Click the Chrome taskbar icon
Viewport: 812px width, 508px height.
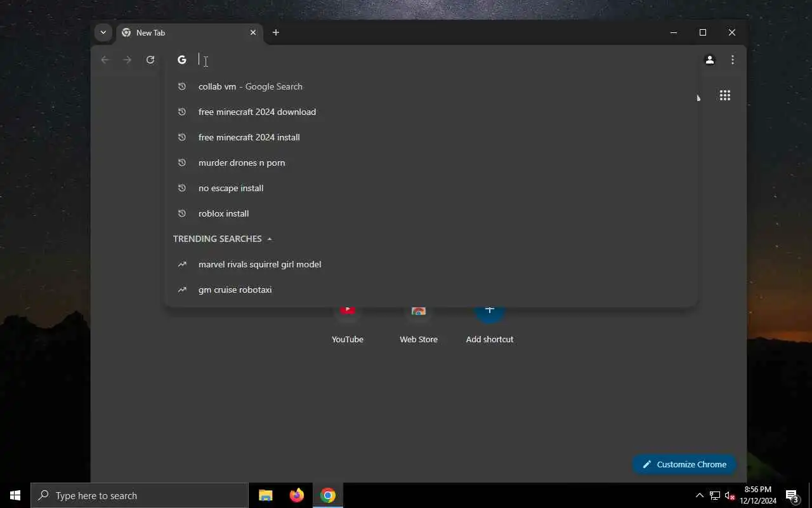tap(328, 495)
